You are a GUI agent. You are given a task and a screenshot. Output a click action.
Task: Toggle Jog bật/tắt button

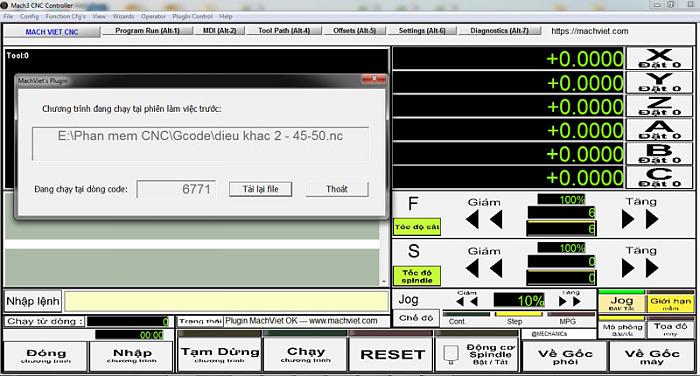pyautogui.click(x=622, y=303)
